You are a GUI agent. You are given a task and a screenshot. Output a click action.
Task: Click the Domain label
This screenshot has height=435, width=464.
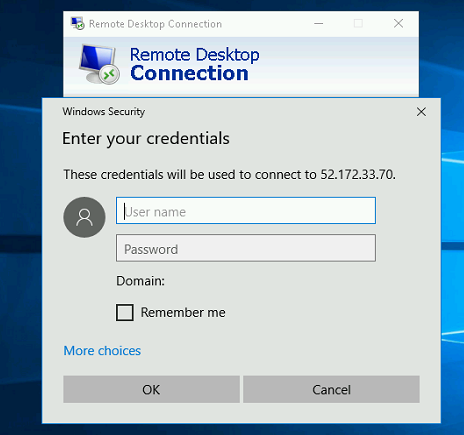[140, 281]
